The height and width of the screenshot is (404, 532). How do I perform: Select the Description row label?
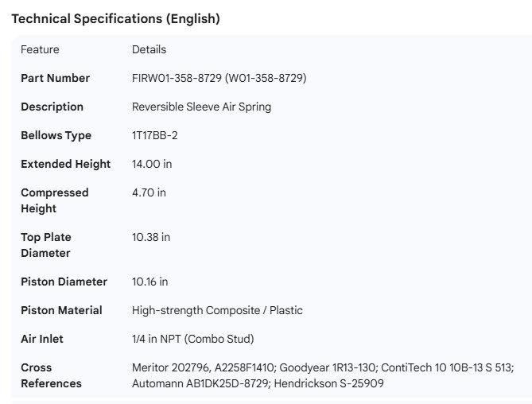[x=52, y=107]
